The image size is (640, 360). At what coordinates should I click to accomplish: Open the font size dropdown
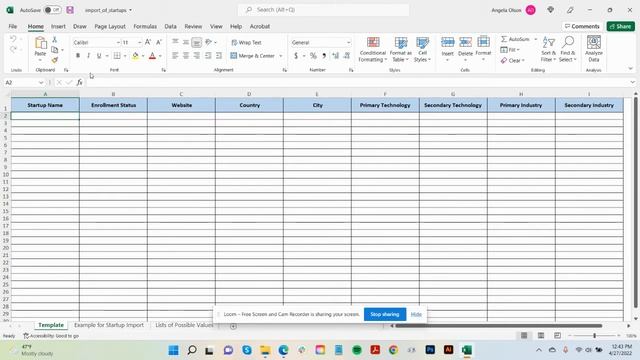[140, 42]
